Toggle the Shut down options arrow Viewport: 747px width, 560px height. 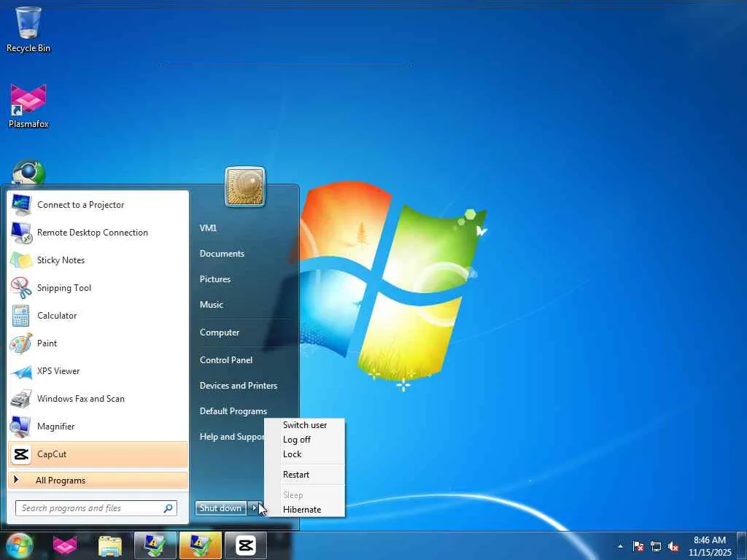pyautogui.click(x=255, y=508)
